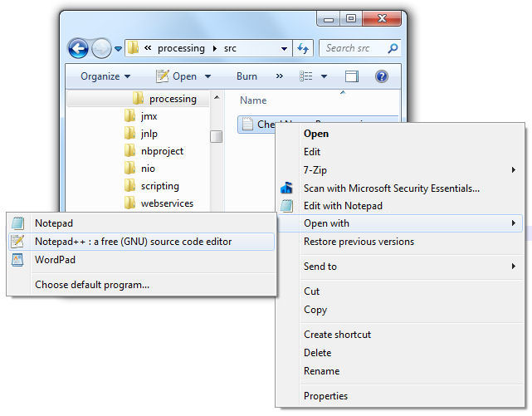532x416 pixels.
Task: Click the notepad icon beside Edit with Notepad
Action: pos(286,206)
